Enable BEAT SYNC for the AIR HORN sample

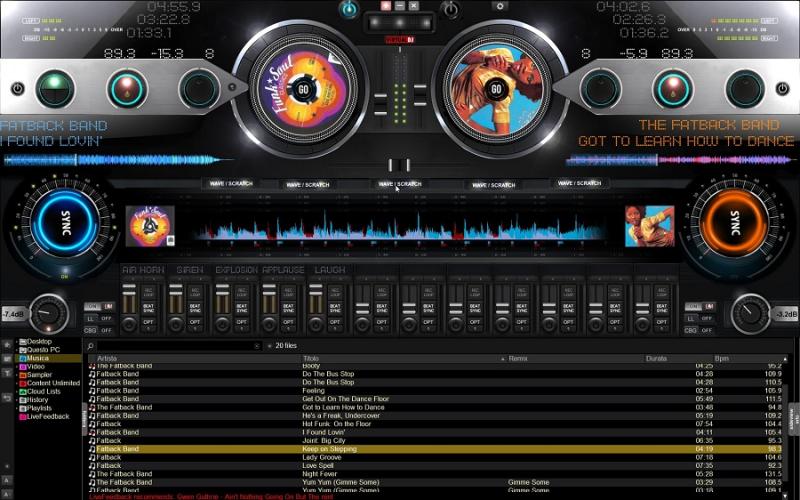tap(148, 308)
